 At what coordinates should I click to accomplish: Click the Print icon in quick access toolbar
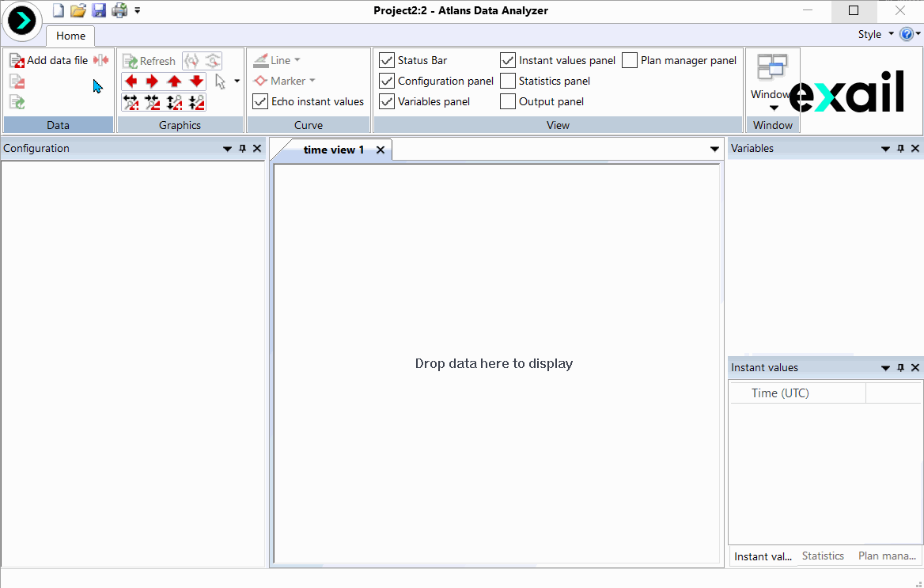point(119,10)
